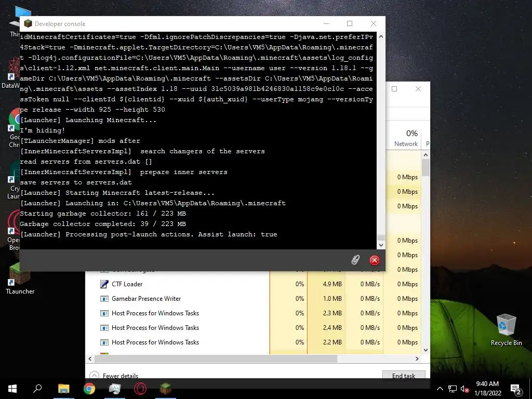Open the Windows Start menu
The width and height of the screenshot is (532, 399).
(x=12, y=389)
